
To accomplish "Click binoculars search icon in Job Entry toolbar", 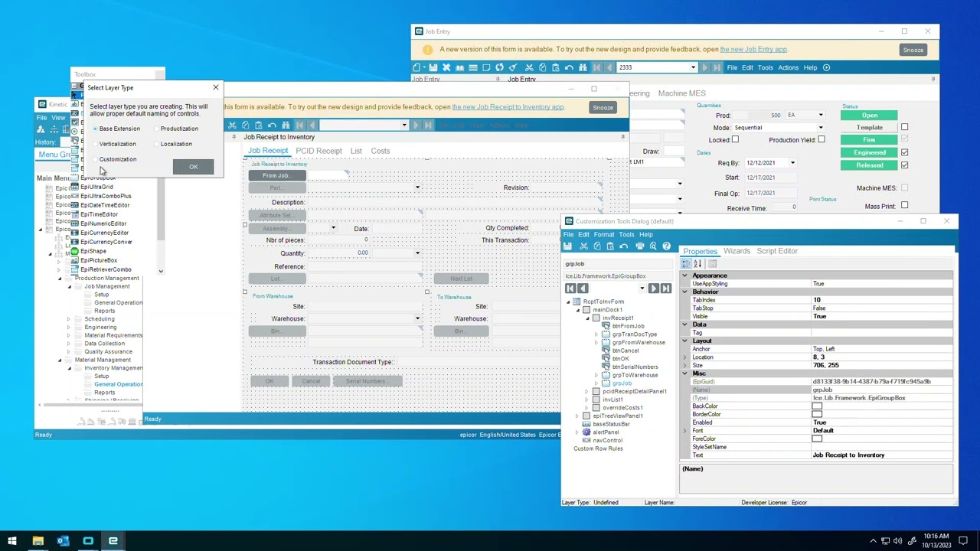I will [583, 67].
